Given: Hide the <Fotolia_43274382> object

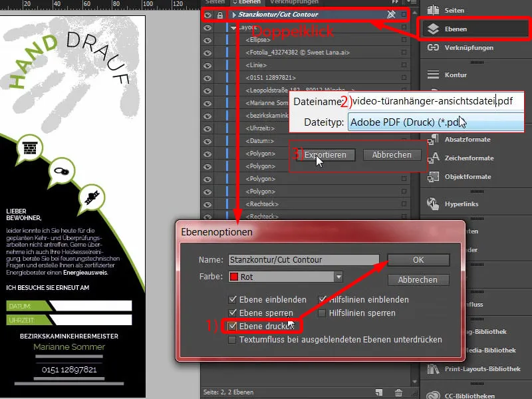Looking at the screenshot, I should (x=207, y=53).
